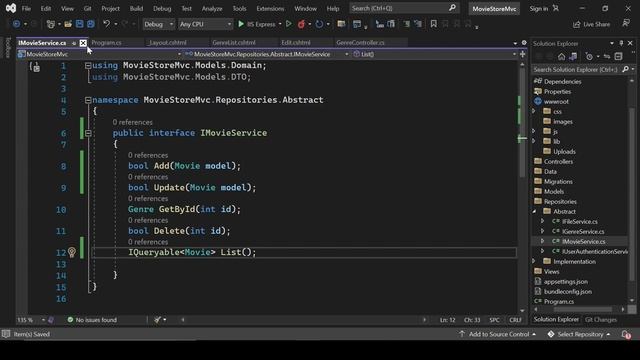Click the Home icon in Solution Explorer
The image size is (640, 360).
pos(562,56)
